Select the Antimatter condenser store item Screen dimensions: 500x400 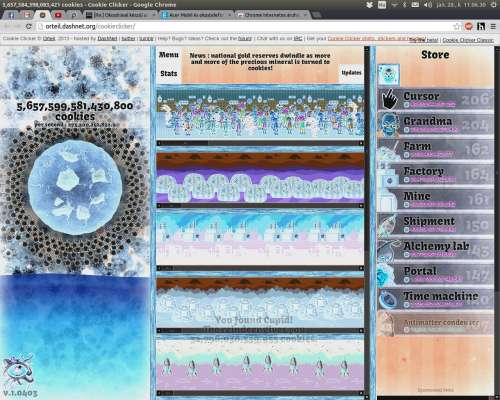click(x=436, y=324)
